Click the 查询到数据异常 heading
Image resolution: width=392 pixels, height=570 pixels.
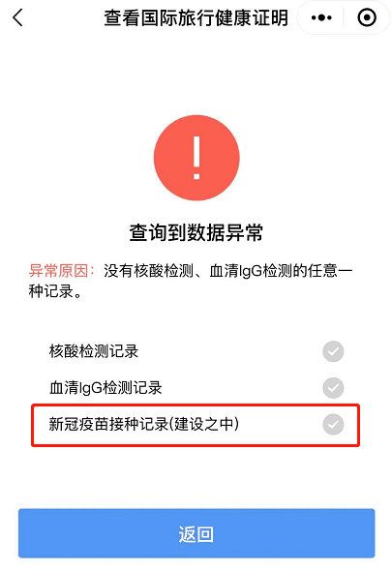[x=196, y=232]
